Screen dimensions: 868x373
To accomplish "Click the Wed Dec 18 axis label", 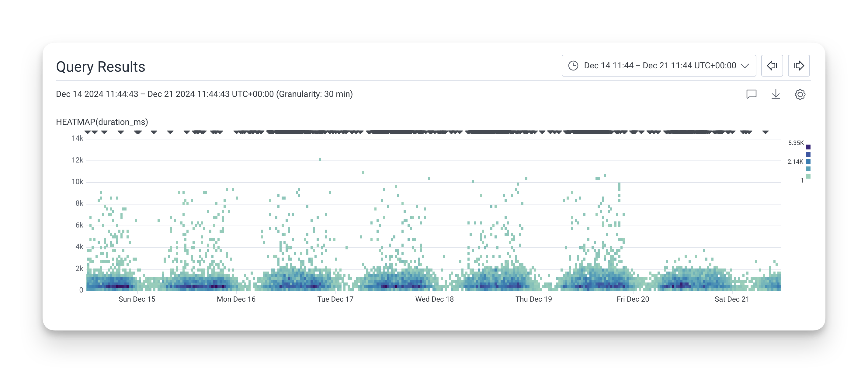I will tap(434, 299).
